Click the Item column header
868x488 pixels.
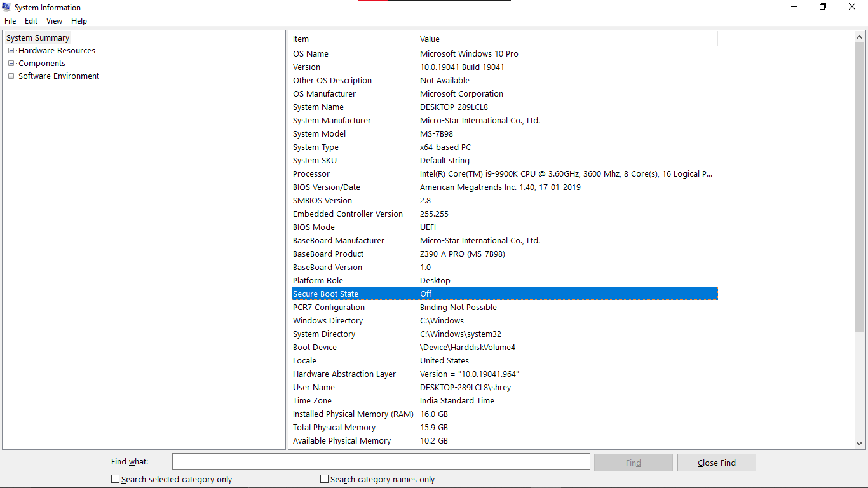353,39
